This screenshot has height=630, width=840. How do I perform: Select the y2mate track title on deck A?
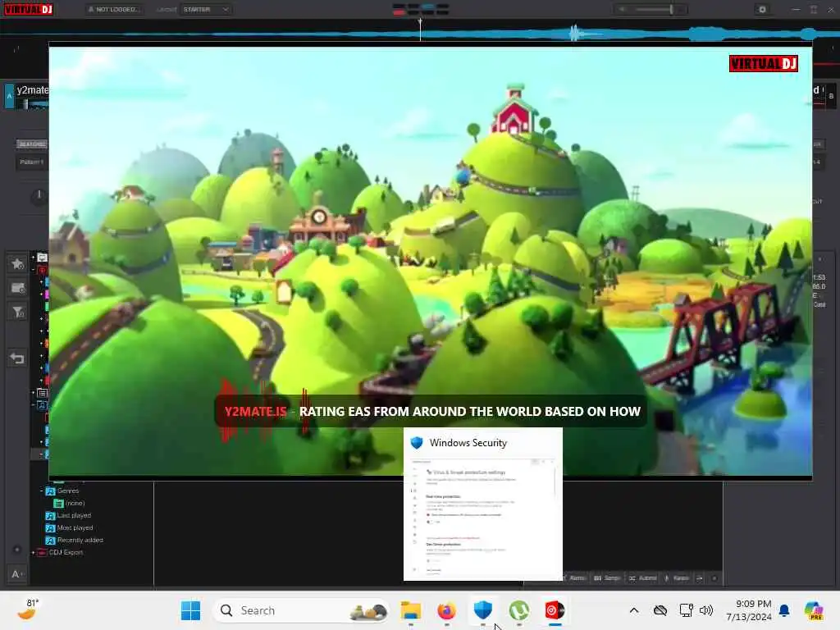pos(32,90)
